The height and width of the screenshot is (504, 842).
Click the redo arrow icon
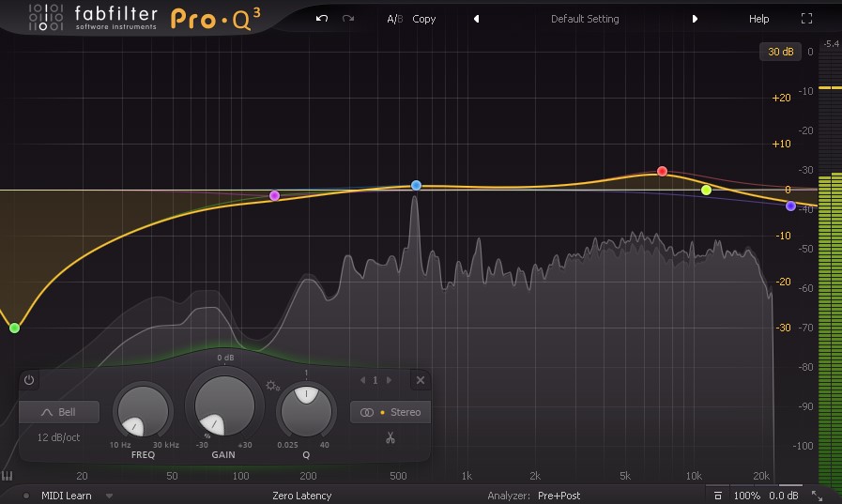pos(348,19)
